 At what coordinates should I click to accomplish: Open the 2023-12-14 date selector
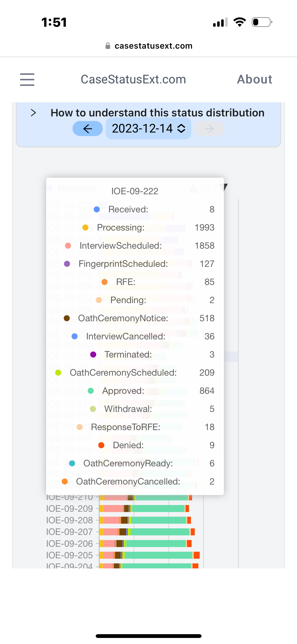pyautogui.click(x=148, y=128)
